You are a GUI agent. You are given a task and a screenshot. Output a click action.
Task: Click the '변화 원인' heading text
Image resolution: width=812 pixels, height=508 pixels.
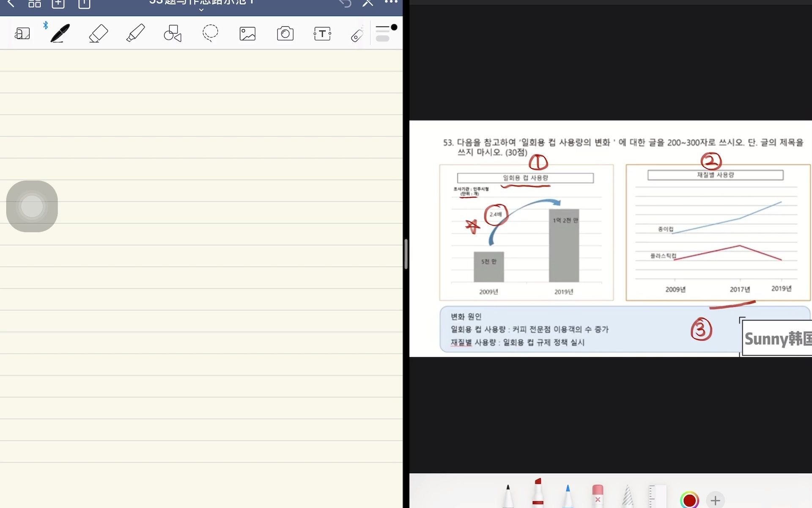point(466,317)
